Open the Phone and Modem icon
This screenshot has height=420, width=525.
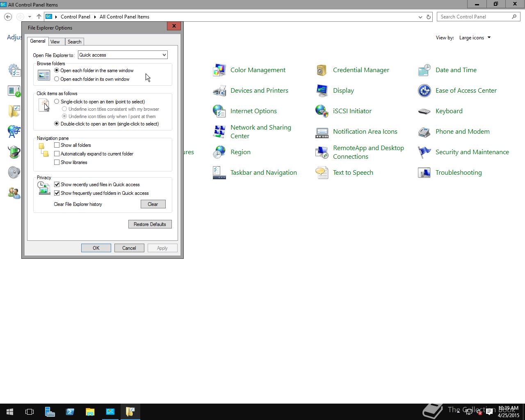[x=425, y=132]
